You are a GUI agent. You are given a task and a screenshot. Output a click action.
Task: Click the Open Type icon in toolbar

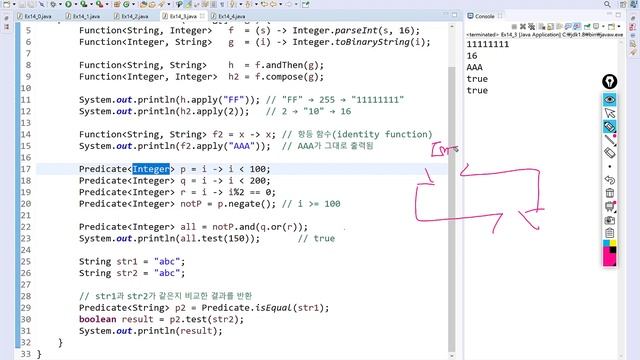point(143,4)
